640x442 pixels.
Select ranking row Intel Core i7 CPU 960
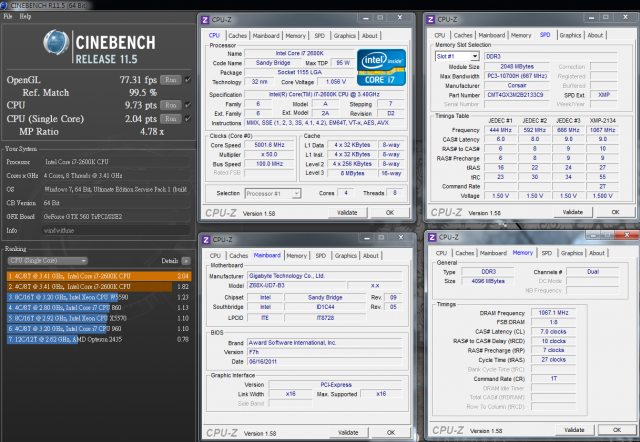99,329
